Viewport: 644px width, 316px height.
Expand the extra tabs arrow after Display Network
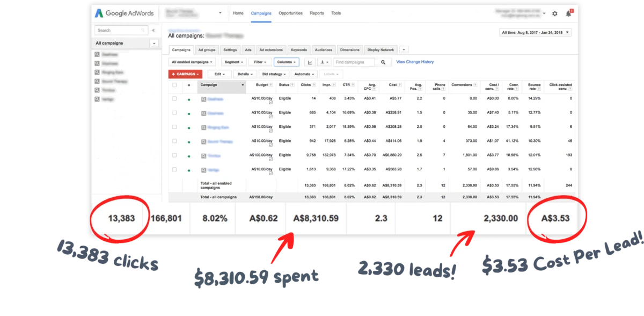[x=404, y=50]
